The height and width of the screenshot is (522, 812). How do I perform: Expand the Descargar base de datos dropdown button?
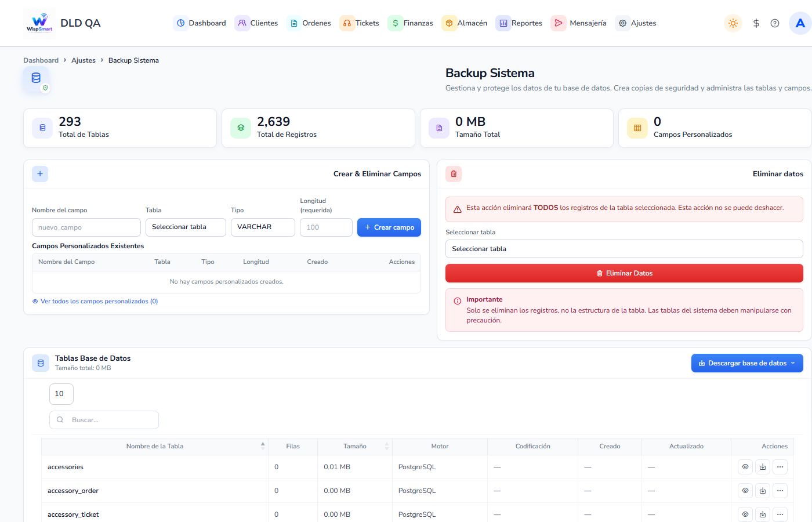747,363
